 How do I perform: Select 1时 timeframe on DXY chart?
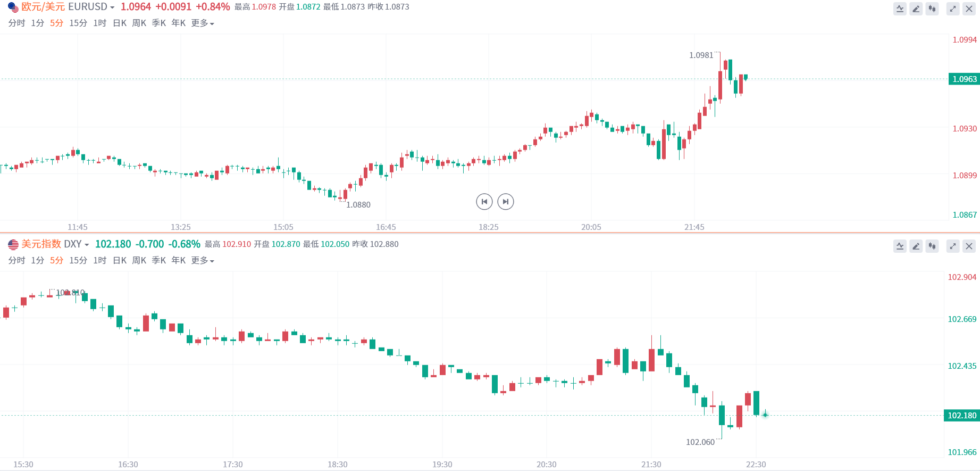pyautogui.click(x=99, y=261)
